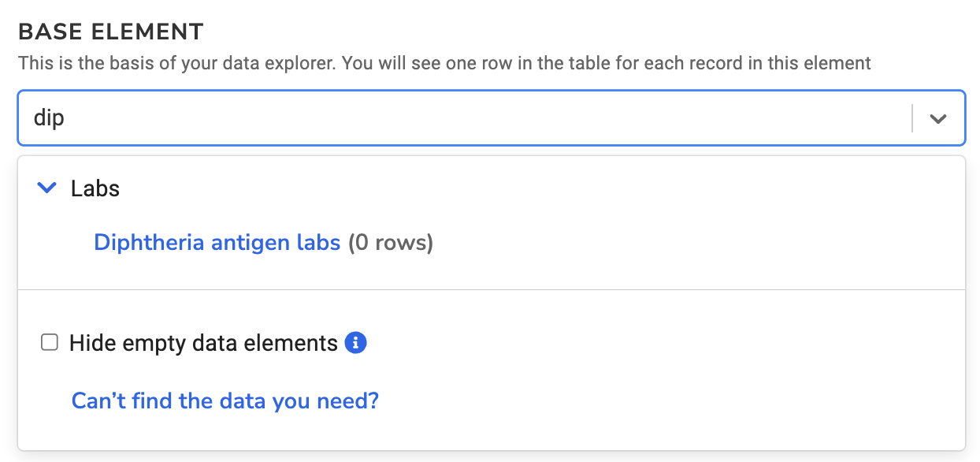Click the typed "dip" search text

click(49, 118)
